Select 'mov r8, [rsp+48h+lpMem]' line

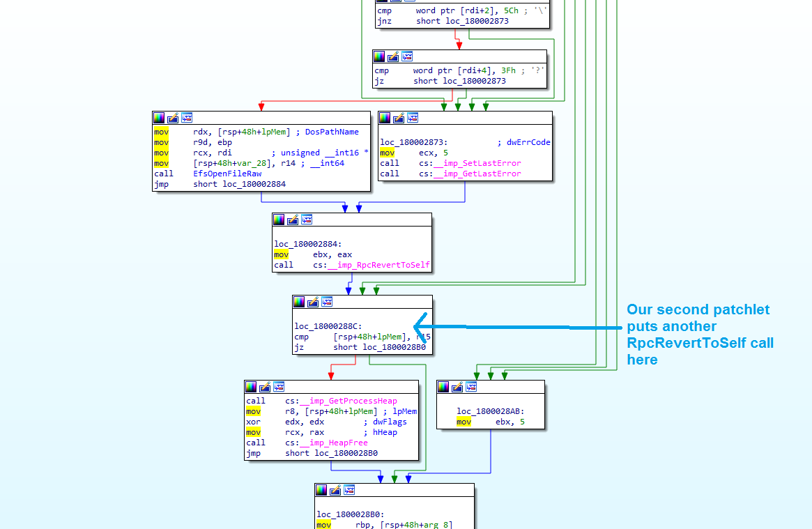coord(312,411)
